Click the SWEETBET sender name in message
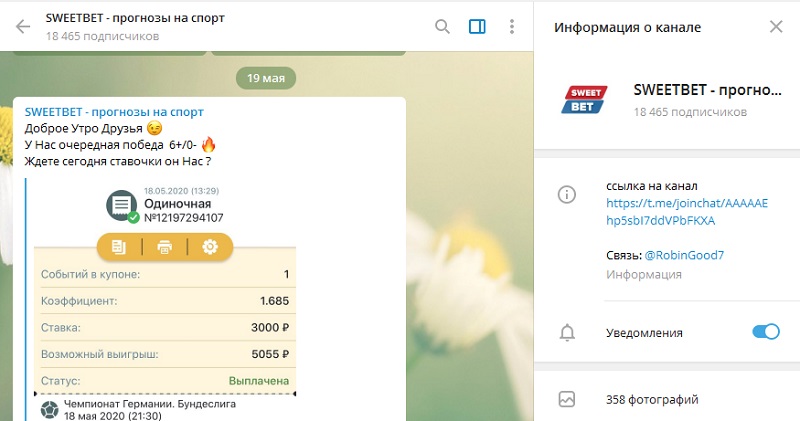 (x=114, y=112)
